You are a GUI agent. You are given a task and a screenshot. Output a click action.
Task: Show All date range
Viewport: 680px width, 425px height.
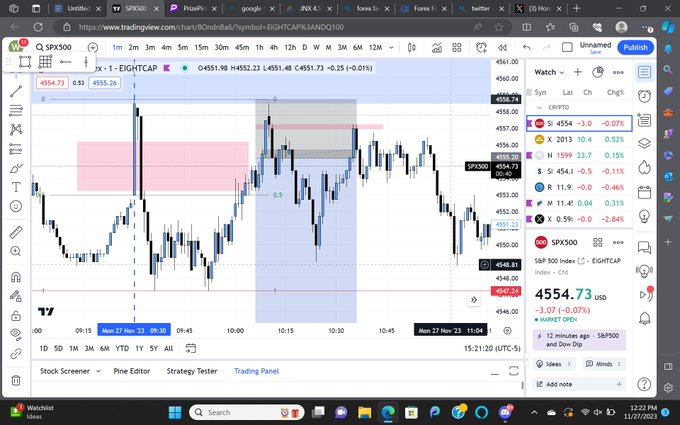pos(169,348)
